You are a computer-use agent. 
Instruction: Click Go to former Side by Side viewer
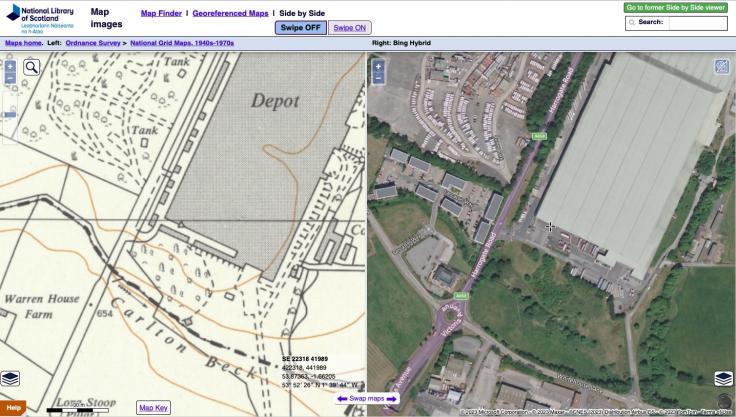tap(675, 7)
